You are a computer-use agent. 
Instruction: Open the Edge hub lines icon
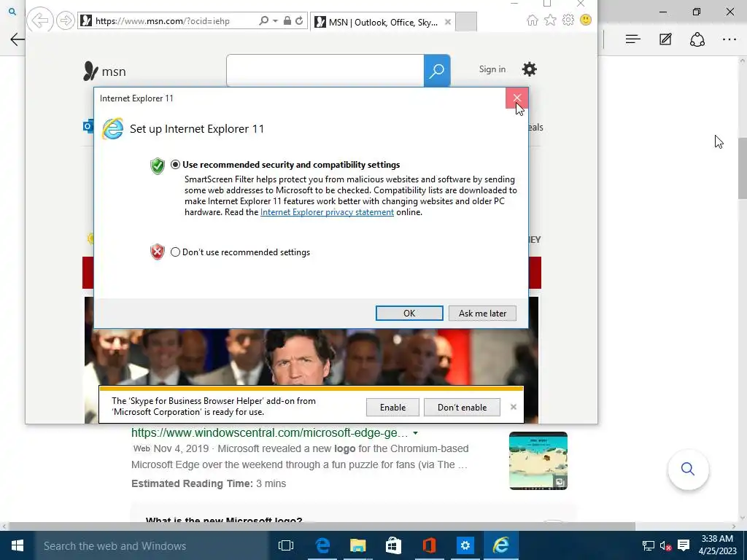(x=632, y=39)
